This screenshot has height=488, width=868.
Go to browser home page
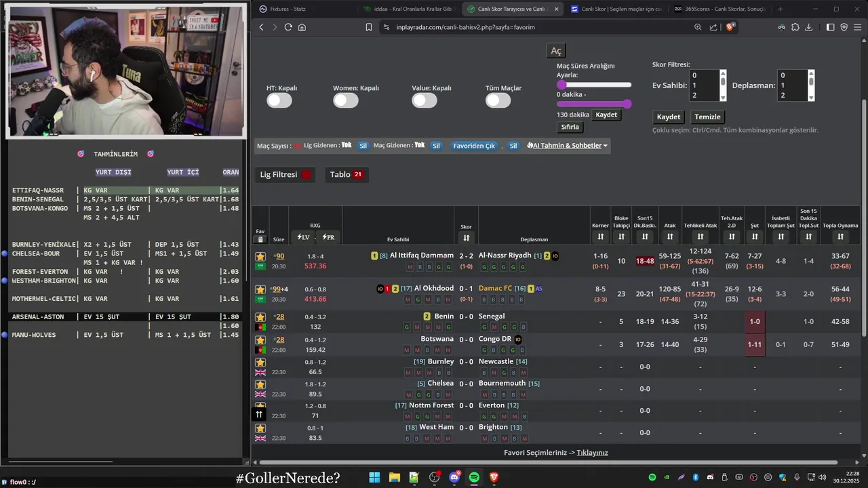pos(302,27)
